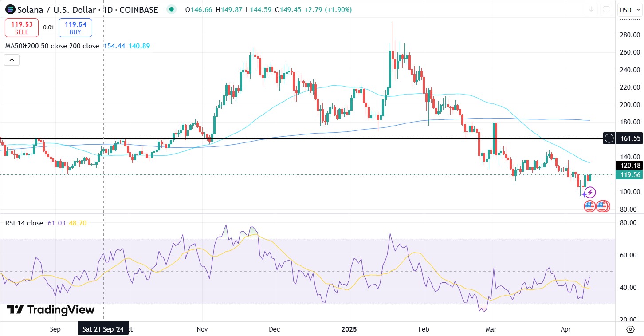Screen dimensions: 644x336
Task: Click the 154.44 MA50 value
Action: [x=114, y=46]
